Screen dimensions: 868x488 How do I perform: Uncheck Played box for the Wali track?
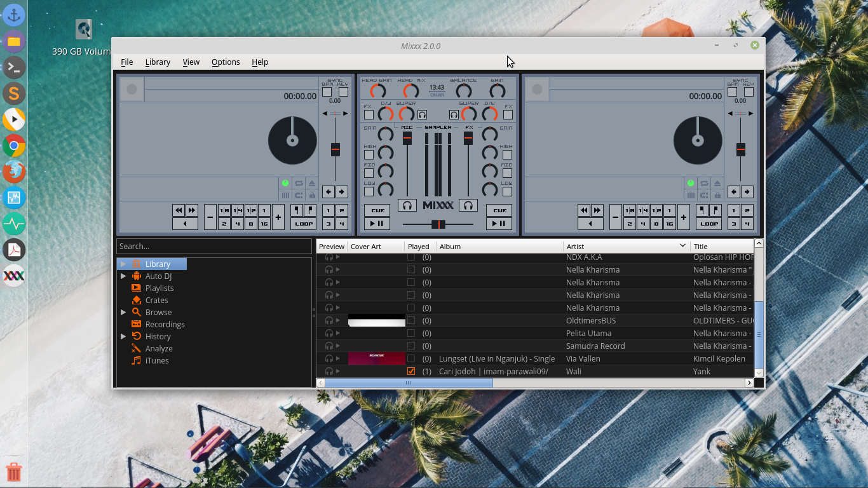411,371
